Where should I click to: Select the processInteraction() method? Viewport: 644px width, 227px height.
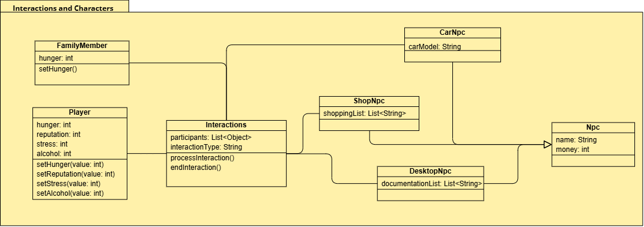[x=202, y=157]
